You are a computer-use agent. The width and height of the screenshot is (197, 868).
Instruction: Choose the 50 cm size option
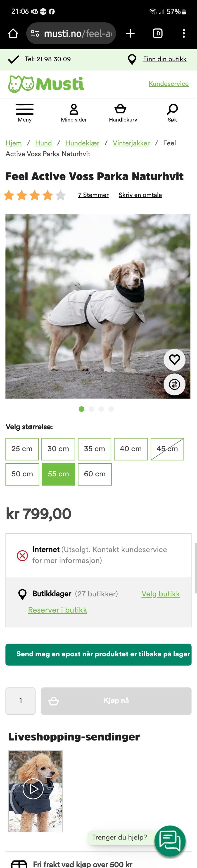pyautogui.click(x=22, y=474)
